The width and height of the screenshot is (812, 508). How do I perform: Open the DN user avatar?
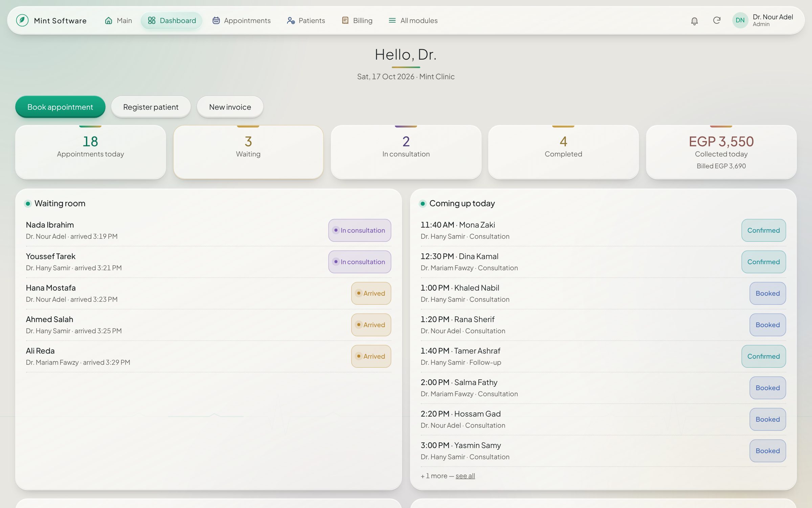tap(740, 20)
